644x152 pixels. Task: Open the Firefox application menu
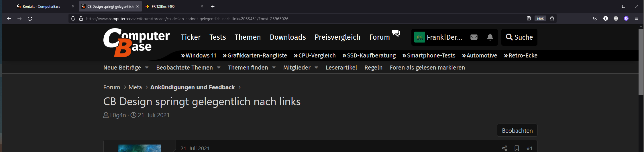(x=637, y=19)
